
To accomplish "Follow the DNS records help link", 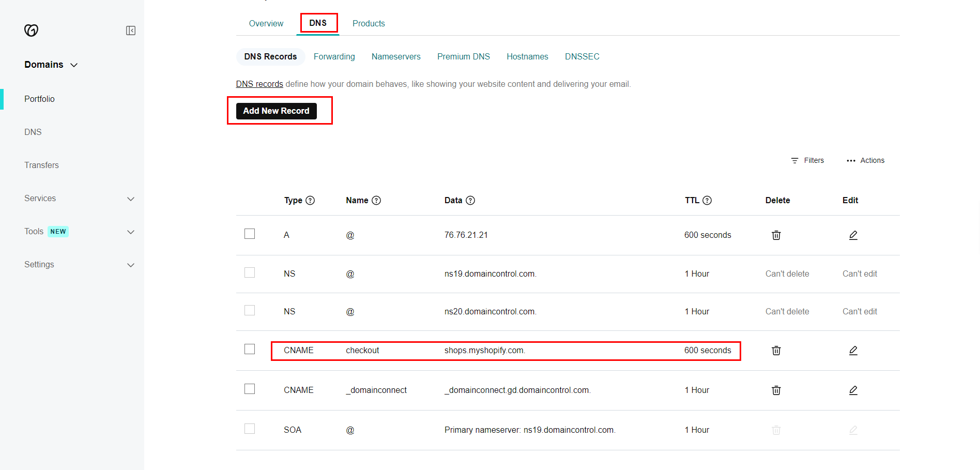I will pyautogui.click(x=259, y=84).
